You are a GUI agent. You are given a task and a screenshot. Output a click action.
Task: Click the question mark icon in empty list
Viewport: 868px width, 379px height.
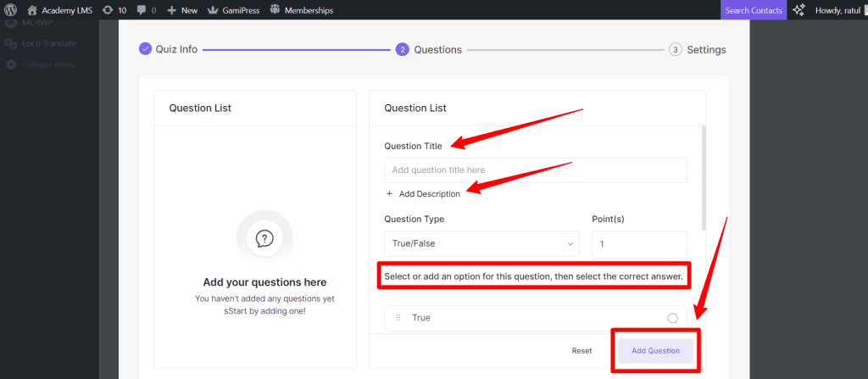[264, 238]
